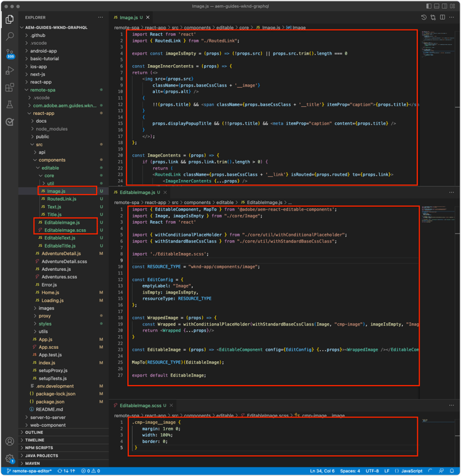461x476 pixels.
Task: Select the EditableImage.scss editor tab
Action: click(140, 406)
